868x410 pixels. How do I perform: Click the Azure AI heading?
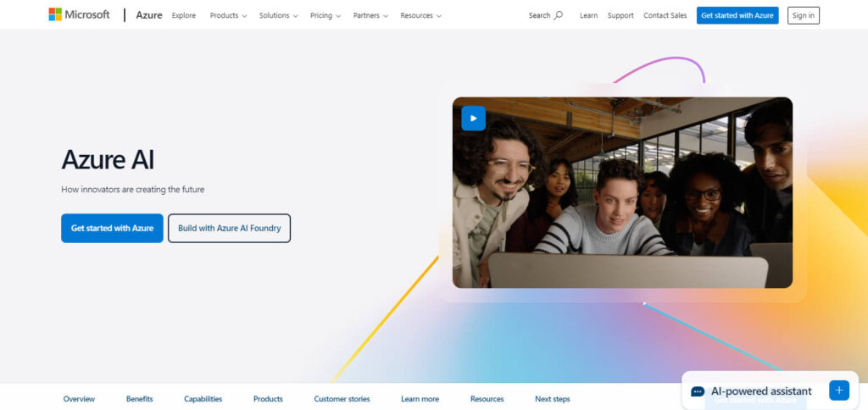108,159
